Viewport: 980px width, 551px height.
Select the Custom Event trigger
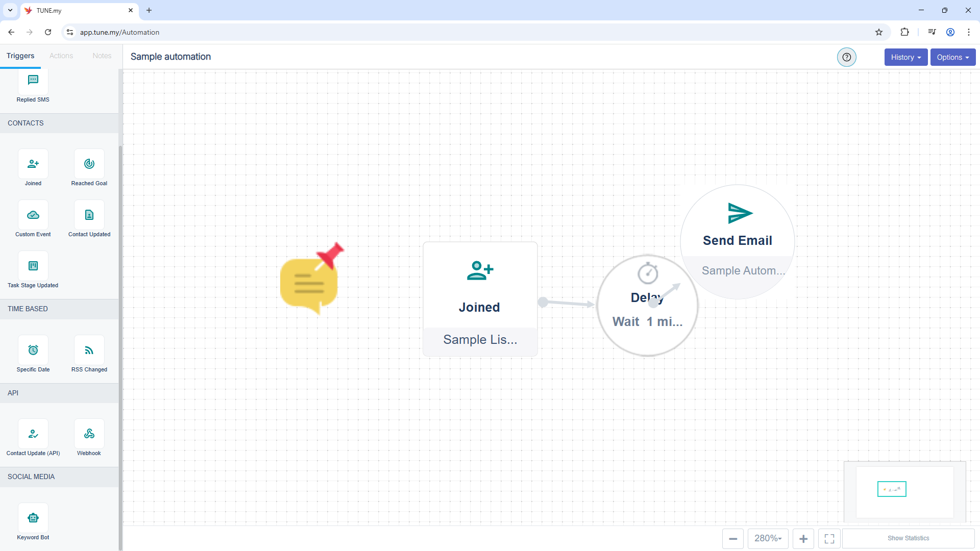pyautogui.click(x=32, y=215)
